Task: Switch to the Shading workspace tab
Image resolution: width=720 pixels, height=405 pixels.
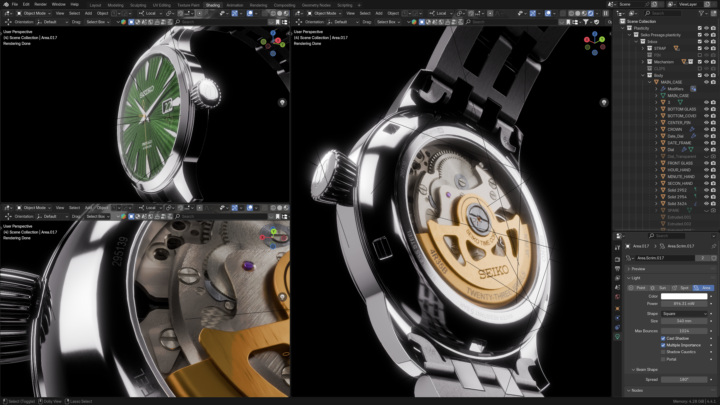Action: (213, 5)
